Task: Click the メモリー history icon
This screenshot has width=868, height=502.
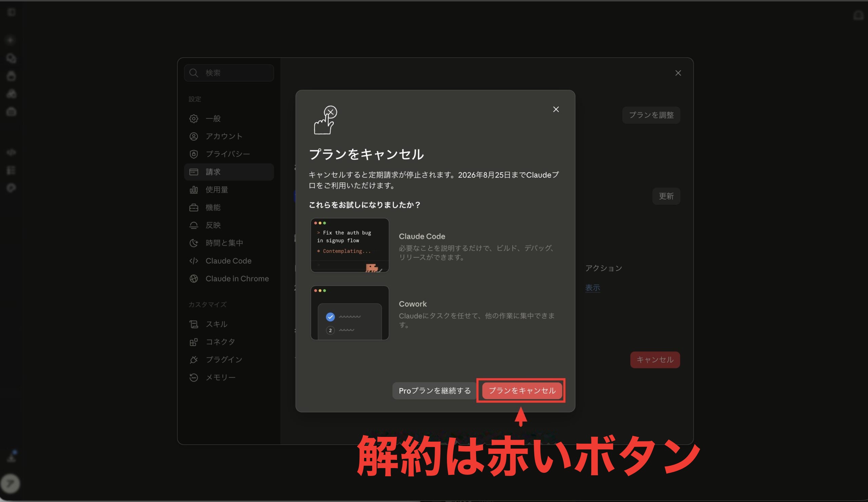Action: pos(194,377)
